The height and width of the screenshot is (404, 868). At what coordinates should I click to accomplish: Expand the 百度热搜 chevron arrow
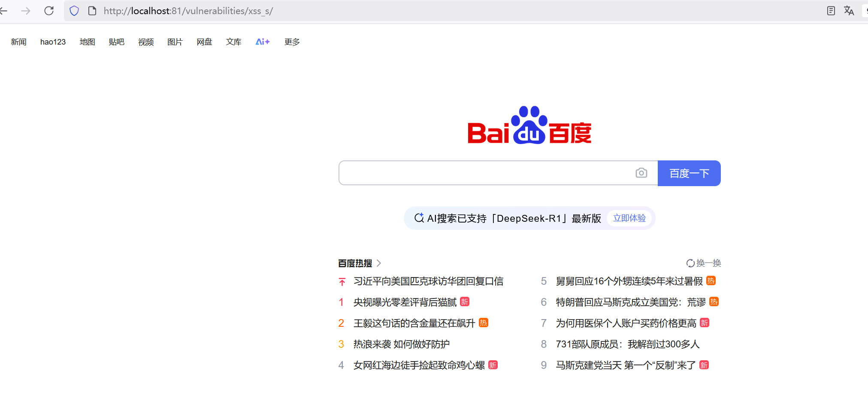pyautogui.click(x=378, y=263)
